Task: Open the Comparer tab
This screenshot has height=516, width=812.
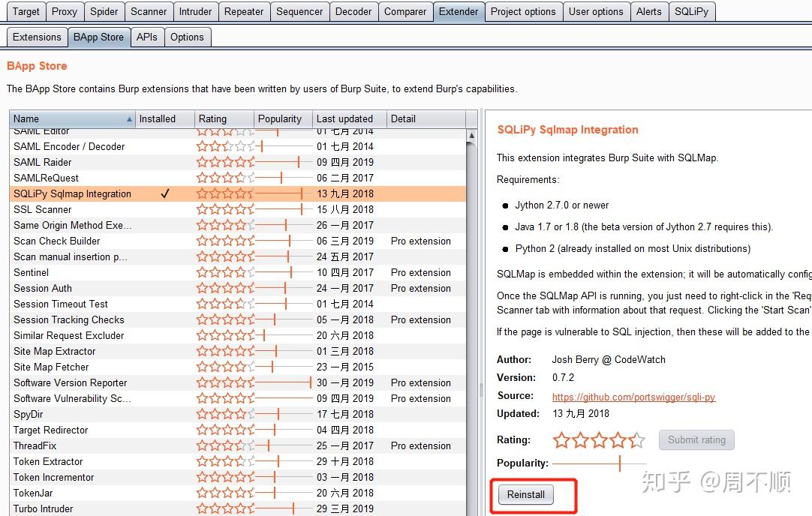Action: tap(405, 11)
